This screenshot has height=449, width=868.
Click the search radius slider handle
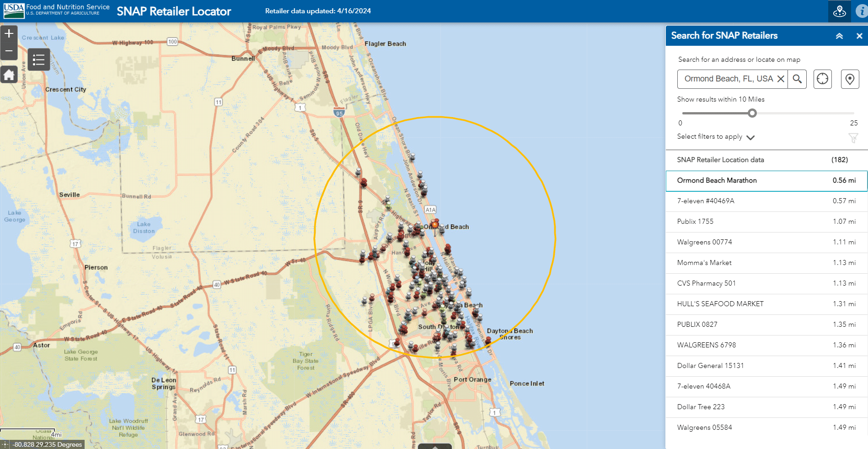point(752,113)
